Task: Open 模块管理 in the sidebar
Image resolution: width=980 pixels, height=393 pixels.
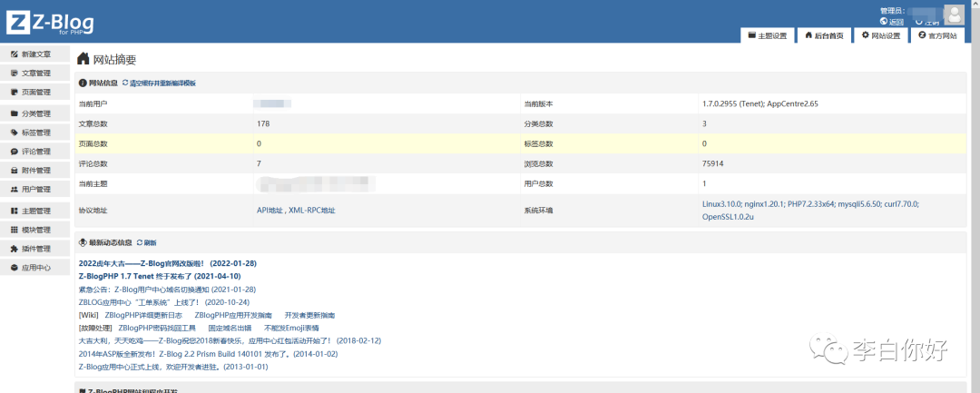Action: point(35,230)
